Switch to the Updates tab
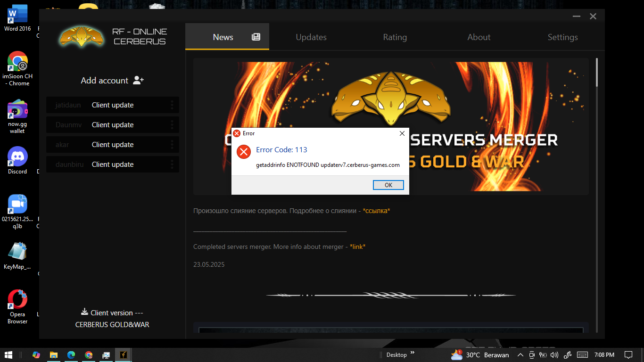 (311, 37)
